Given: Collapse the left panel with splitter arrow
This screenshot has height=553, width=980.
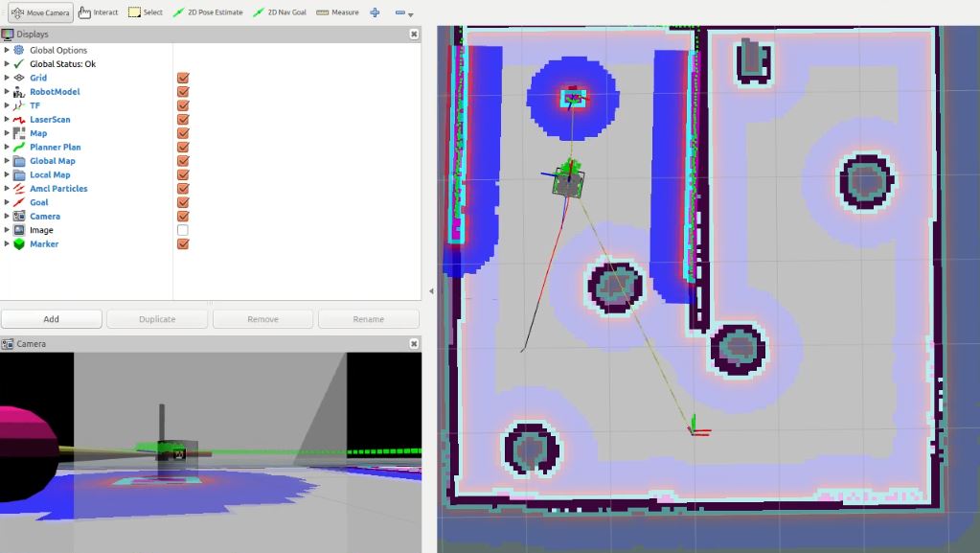Looking at the screenshot, I should [429, 290].
